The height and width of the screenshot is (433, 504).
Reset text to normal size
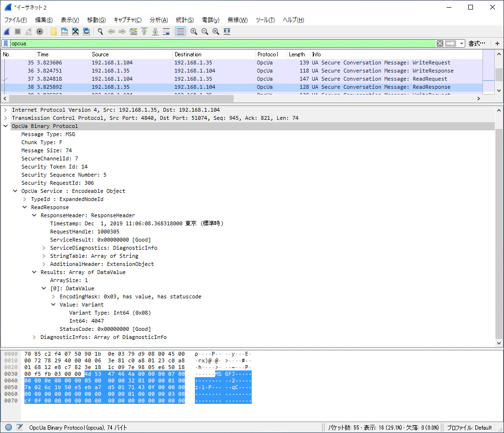pyautogui.click(x=215, y=32)
